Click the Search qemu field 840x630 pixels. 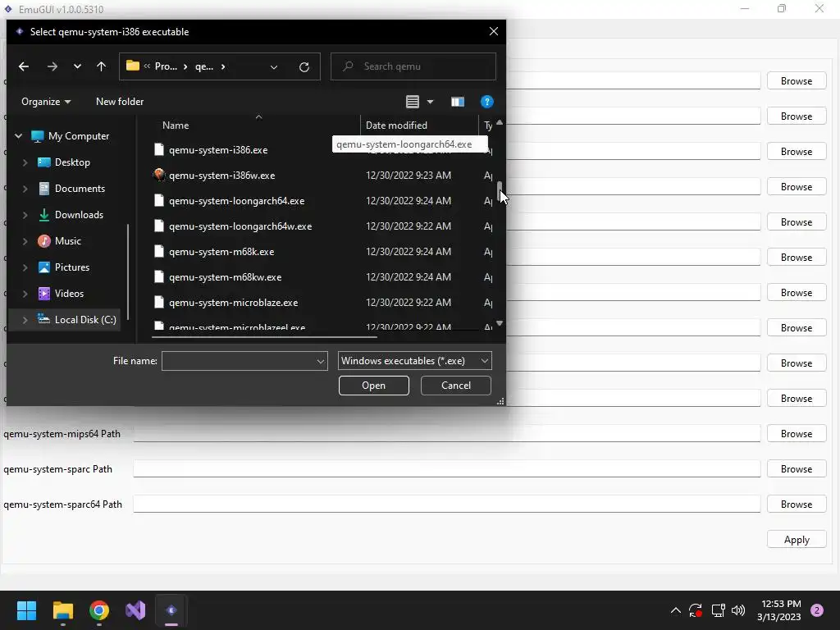(413, 66)
